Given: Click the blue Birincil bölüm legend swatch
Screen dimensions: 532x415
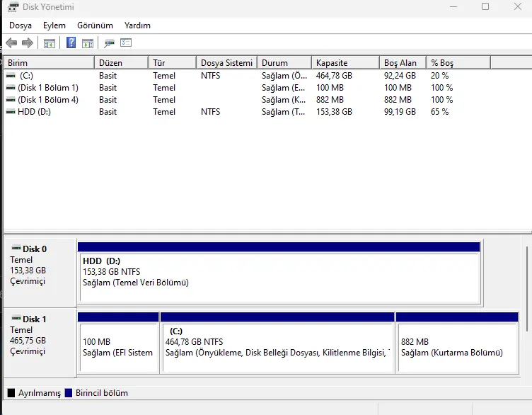Looking at the screenshot, I should click(x=69, y=393).
